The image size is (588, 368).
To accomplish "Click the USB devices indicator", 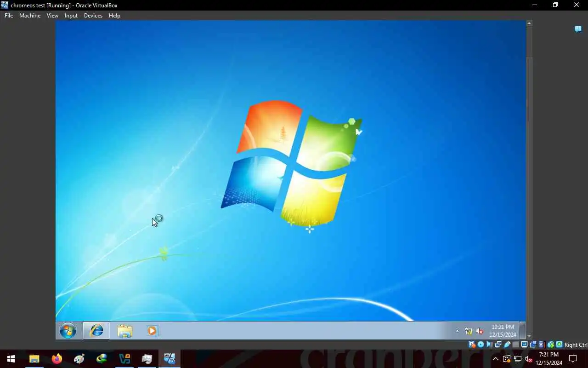I will click(507, 345).
